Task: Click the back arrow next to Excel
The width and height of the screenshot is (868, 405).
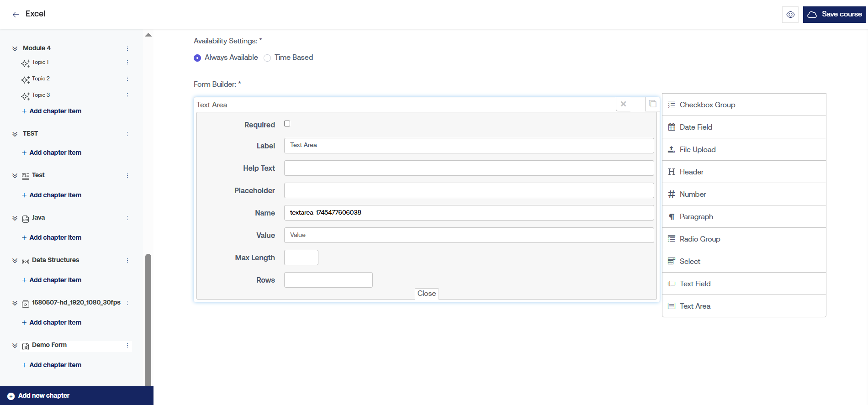Action: (x=16, y=15)
